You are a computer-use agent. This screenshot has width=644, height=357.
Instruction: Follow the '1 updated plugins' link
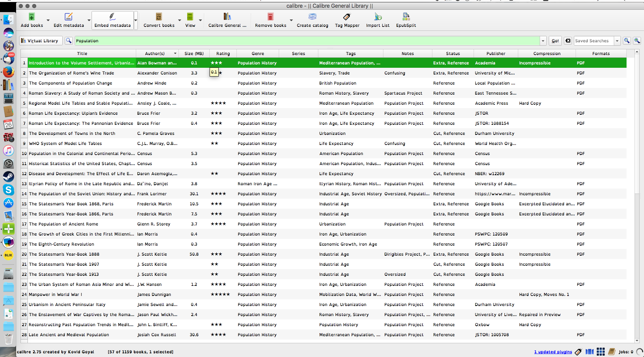(553, 352)
